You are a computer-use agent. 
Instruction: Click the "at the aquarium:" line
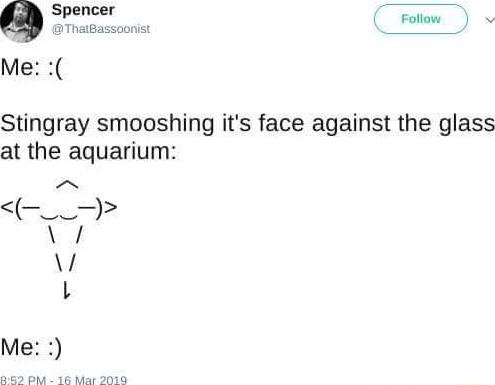(88, 152)
